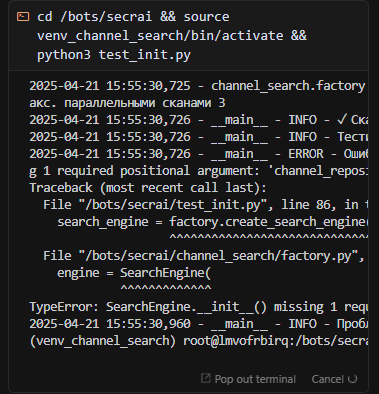379x394 pixels.
Task: Select the venv_channel_search/bin/activate command text
Action: [x=160, y=36]
